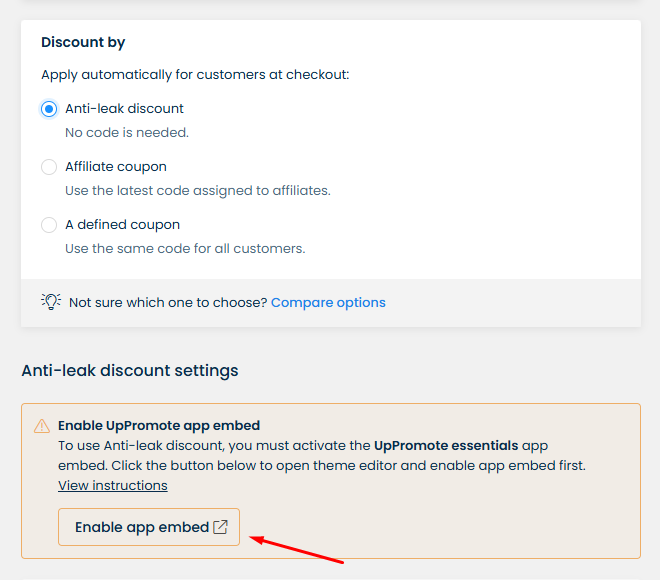The width and height of the screenshot is (660, 580).
Task: Click the 'Discount by' heading
Action: point(83,43)
